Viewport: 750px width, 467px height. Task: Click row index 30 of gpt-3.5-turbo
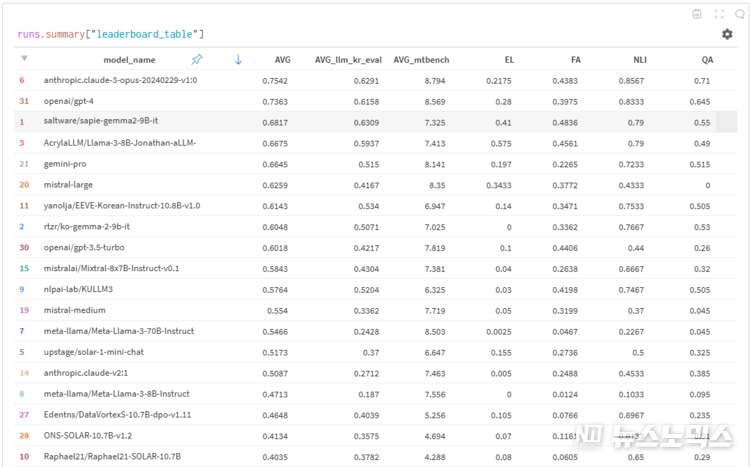click(x=24, y=247)
